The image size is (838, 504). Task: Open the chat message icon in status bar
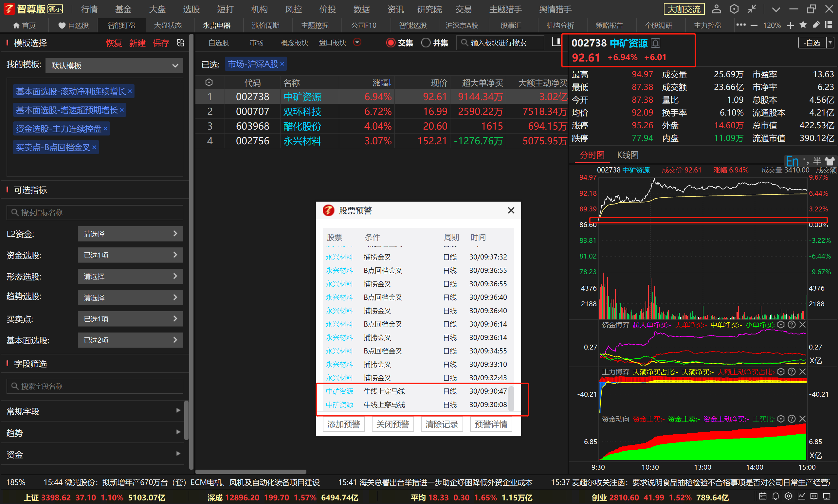coord(814,496)
